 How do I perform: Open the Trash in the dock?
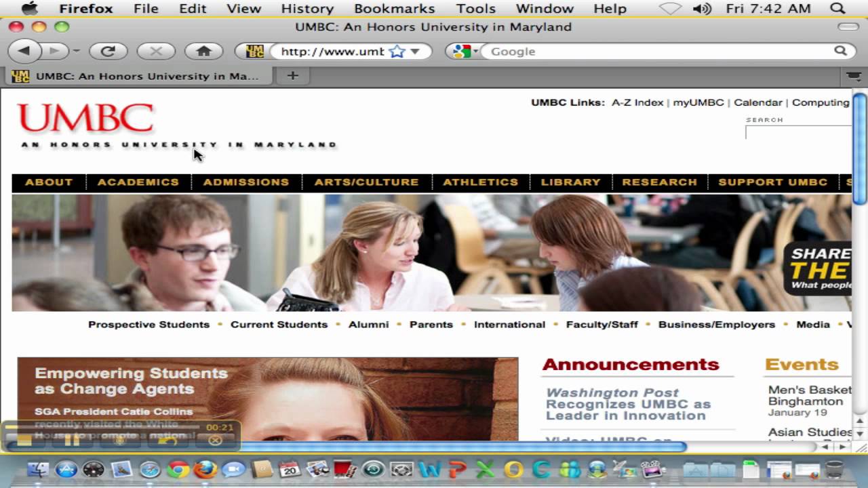click(835, 469)
